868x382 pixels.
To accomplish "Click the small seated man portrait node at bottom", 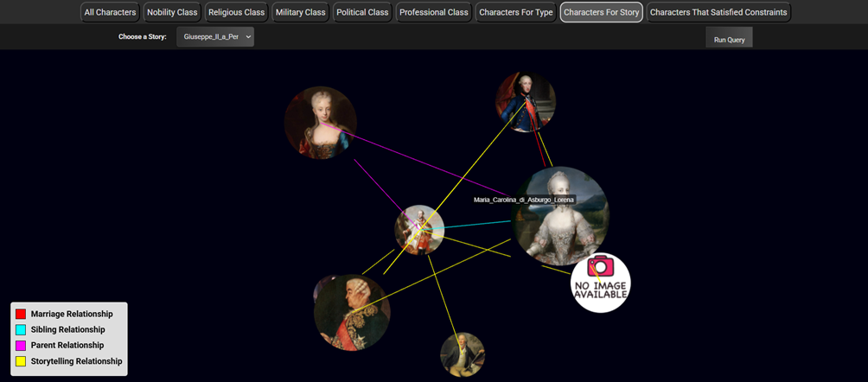I will [463, 355].
